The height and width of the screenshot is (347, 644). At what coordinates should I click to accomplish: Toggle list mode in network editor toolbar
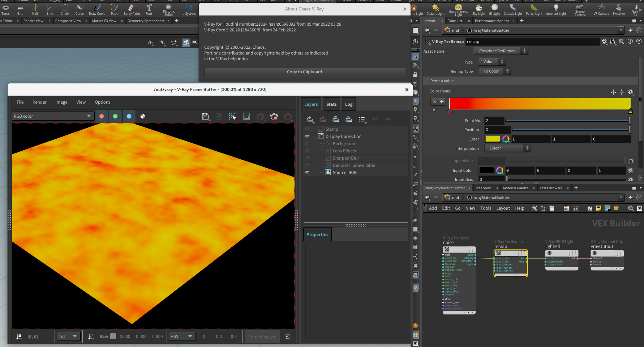tap(552, 208)
